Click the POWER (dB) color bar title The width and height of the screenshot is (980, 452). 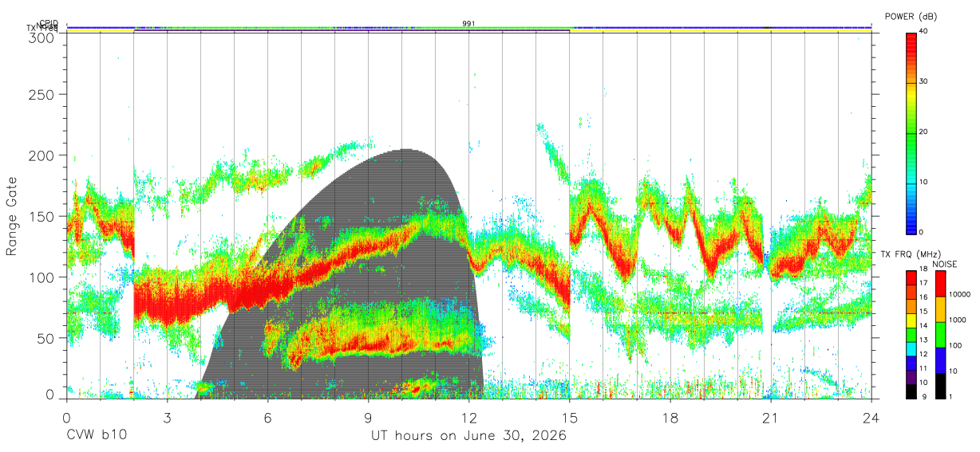(911, 17)
